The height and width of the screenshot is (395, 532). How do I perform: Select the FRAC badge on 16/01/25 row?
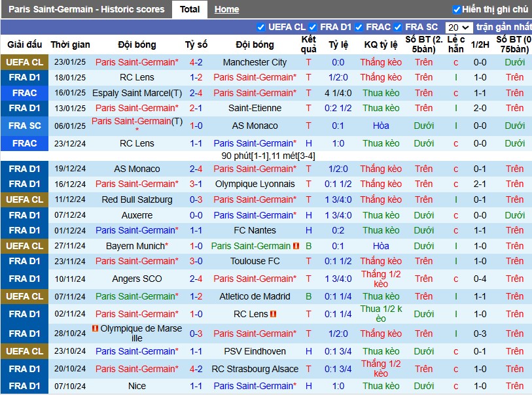coord(24,93)
